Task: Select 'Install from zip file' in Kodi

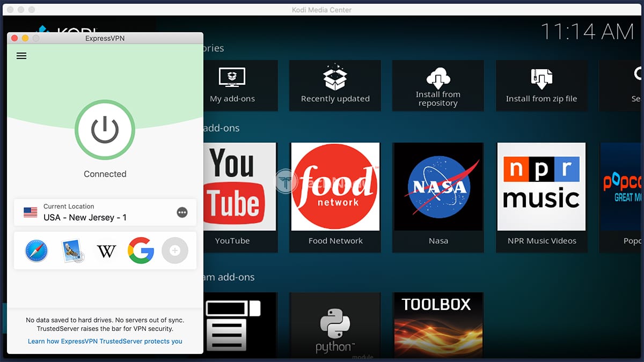Action: [541, 86]
